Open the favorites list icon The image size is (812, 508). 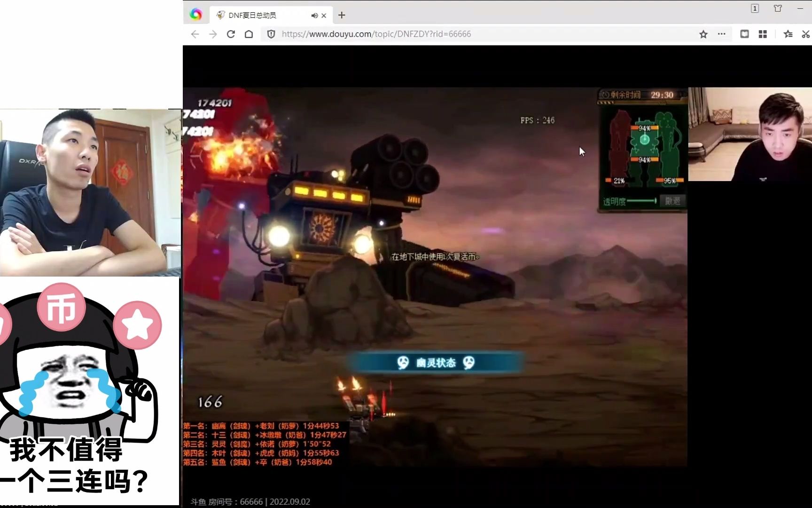coord(788,34)
